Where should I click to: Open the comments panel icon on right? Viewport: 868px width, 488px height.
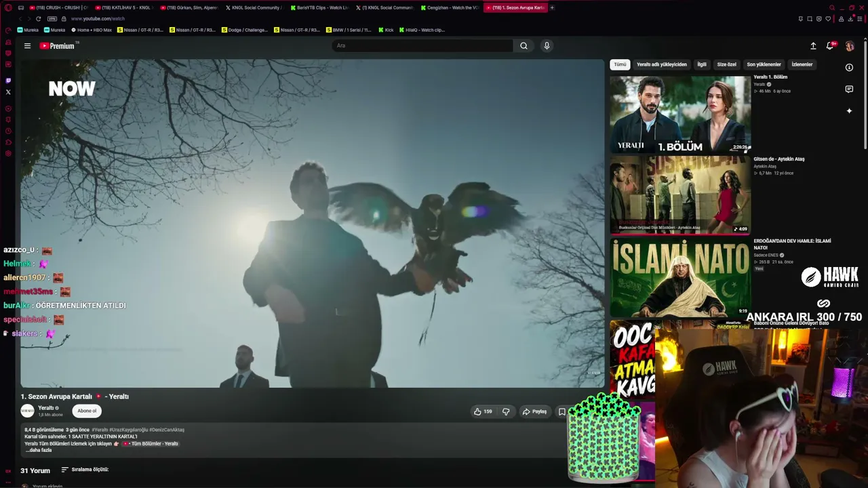click(x=849, y=89)
